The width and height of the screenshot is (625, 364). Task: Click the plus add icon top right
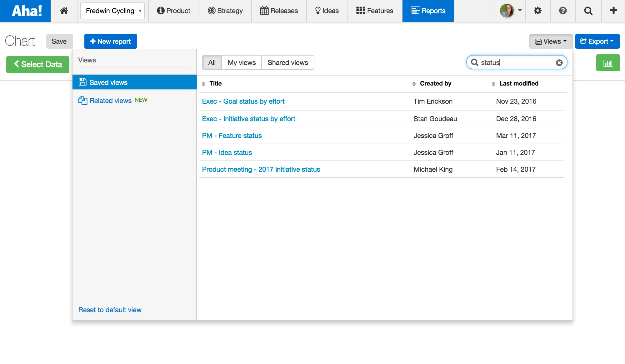pos(613,11)
